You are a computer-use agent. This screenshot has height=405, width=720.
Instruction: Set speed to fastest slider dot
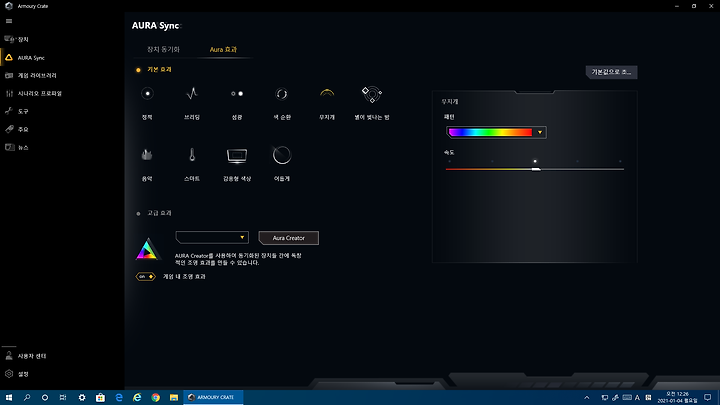pyautogui.click(x=620, y=161)
